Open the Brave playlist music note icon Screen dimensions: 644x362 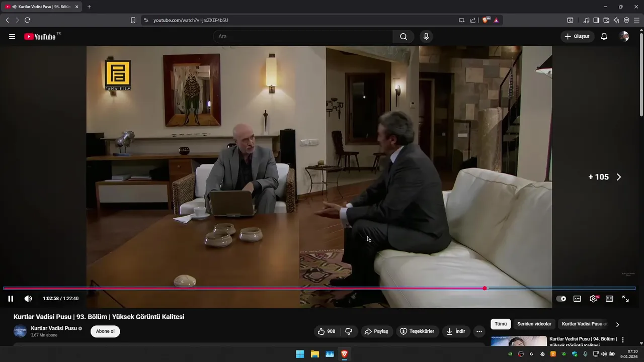[x=586, y=20]
